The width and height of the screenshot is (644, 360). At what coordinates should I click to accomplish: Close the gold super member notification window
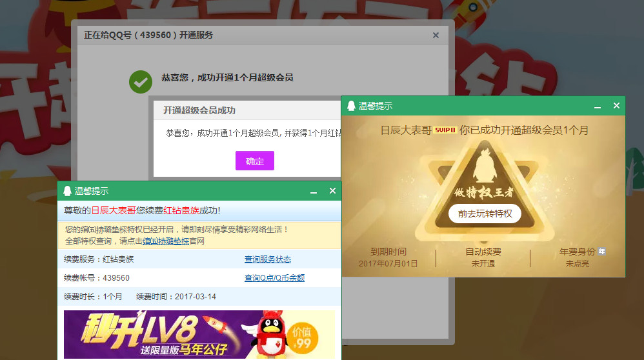pos(616,106)
